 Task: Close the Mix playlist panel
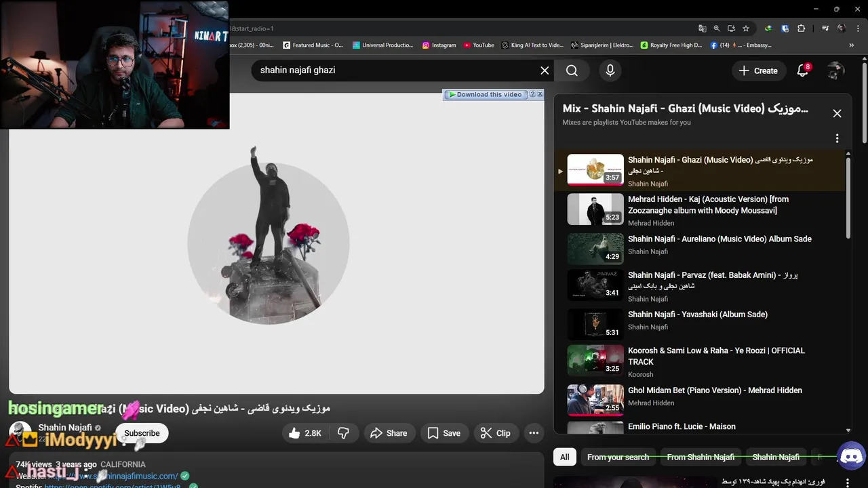pos(837,113)
